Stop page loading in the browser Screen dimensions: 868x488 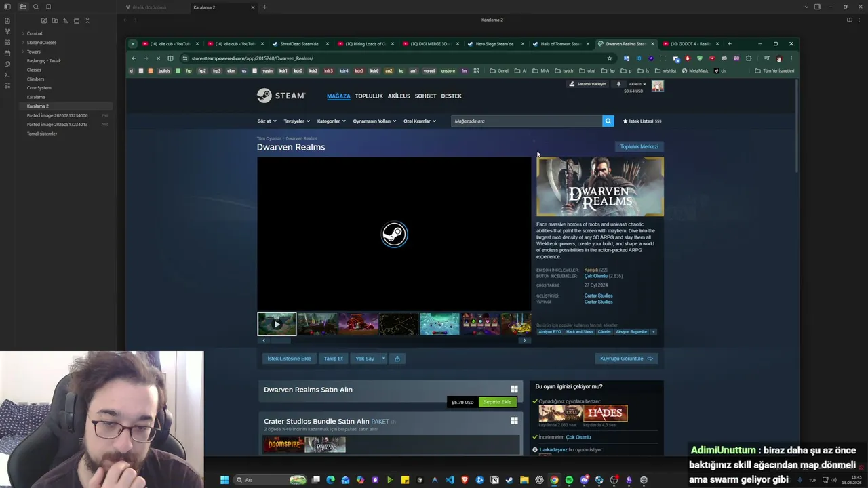coord(158,58)
